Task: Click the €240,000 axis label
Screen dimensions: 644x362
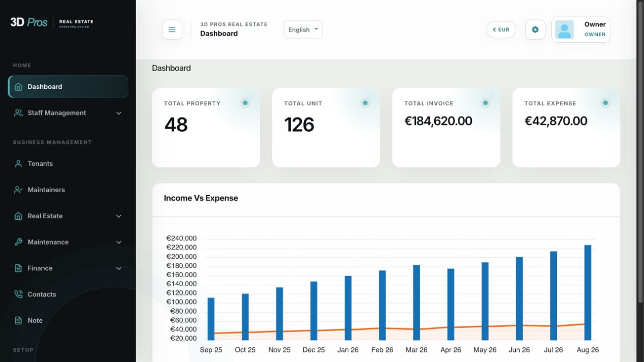Action: (181, 238)
